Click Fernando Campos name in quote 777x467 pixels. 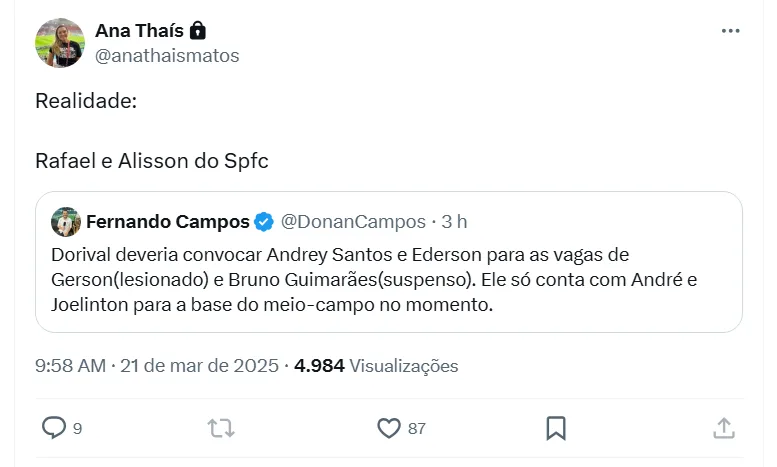168,221
